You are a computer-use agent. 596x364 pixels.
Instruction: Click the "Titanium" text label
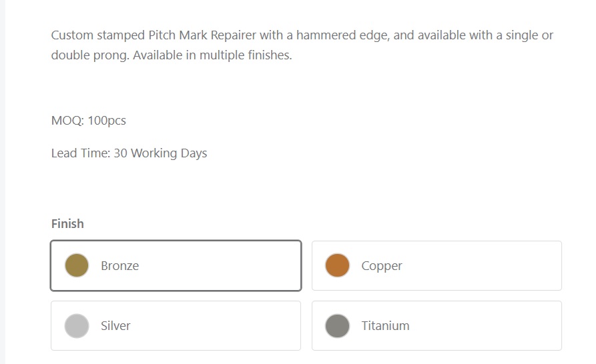point(385,325)
